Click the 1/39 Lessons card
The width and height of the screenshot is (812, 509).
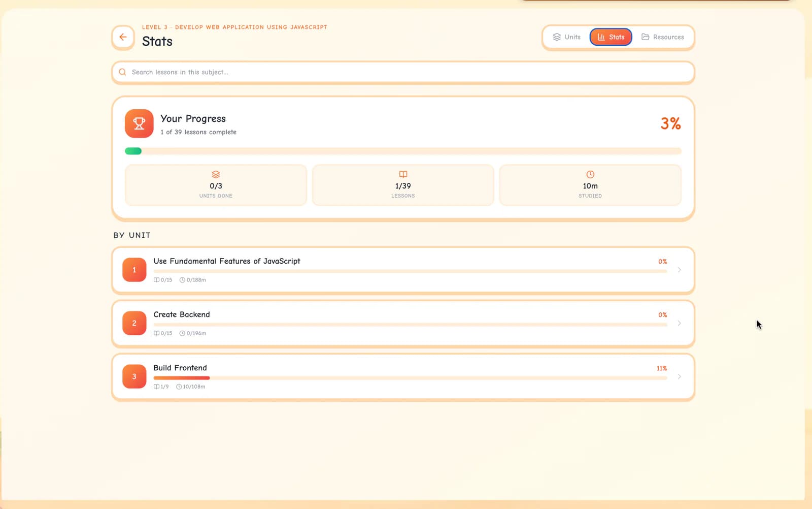(x=403, y=185)
